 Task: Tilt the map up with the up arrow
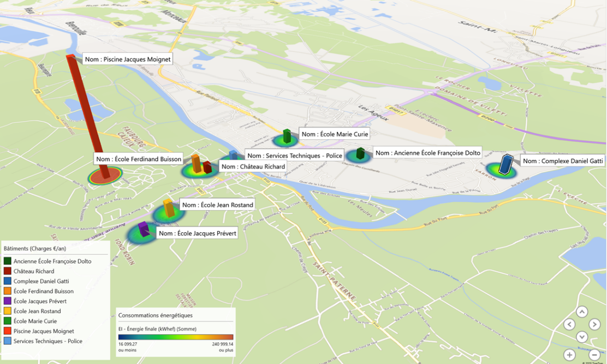pyautogui.click(x=582, y=312)
